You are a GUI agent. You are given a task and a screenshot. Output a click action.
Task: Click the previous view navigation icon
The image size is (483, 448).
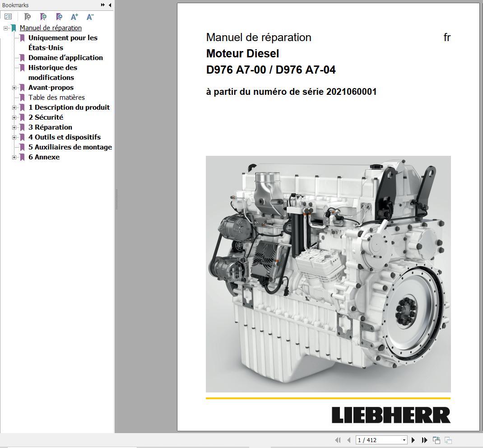(x=436, y=440)
